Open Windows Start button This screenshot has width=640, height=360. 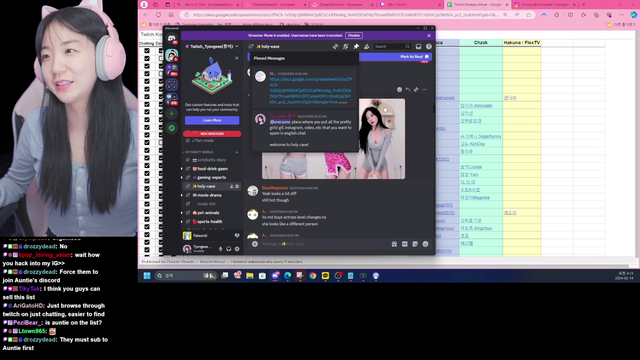pyautogui.click(x=147, y=276)
